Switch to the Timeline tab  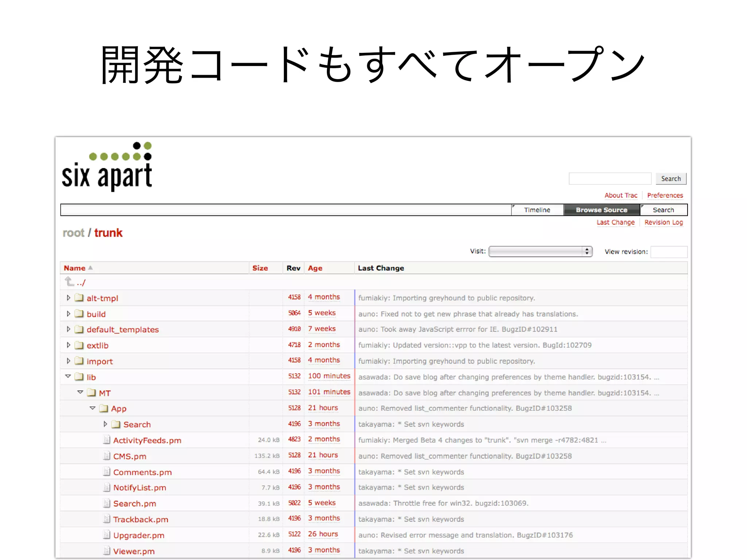tap(537, 210)
